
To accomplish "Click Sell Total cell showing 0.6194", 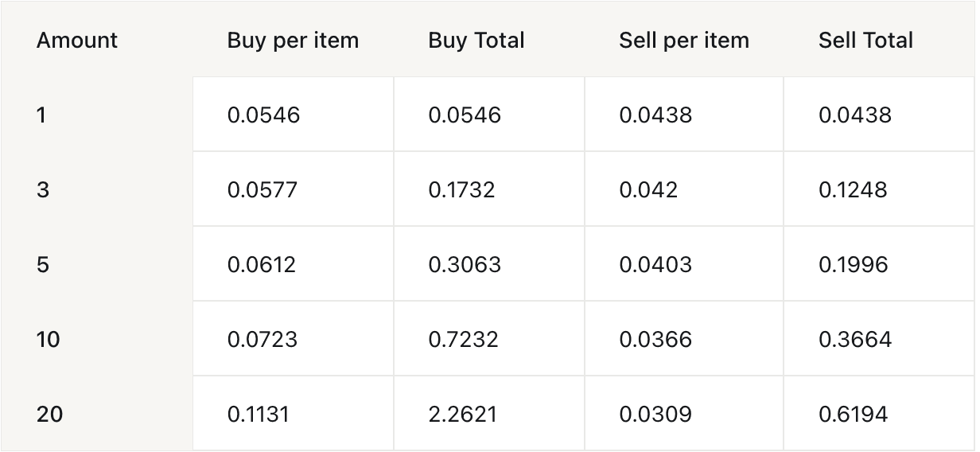I will (853, 415).
